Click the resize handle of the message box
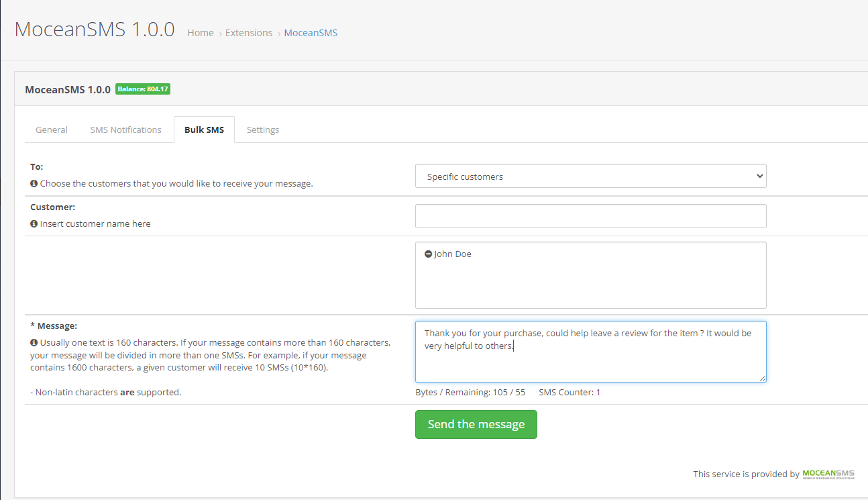868x500 pixels. pos(763,379)
